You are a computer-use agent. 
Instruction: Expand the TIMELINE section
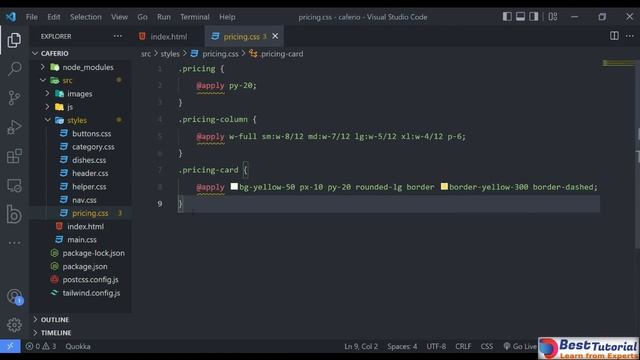56,333
